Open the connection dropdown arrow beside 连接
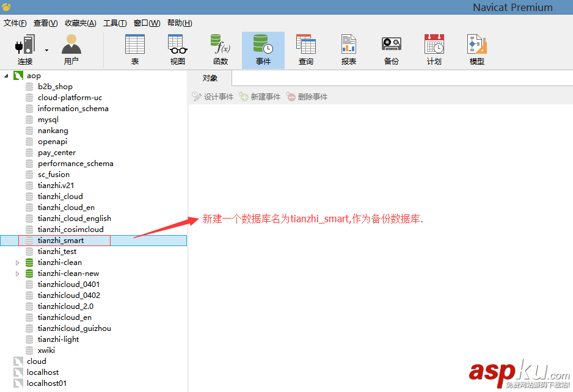The height and width of the screenshot is (392, 573). click(47, 50)
